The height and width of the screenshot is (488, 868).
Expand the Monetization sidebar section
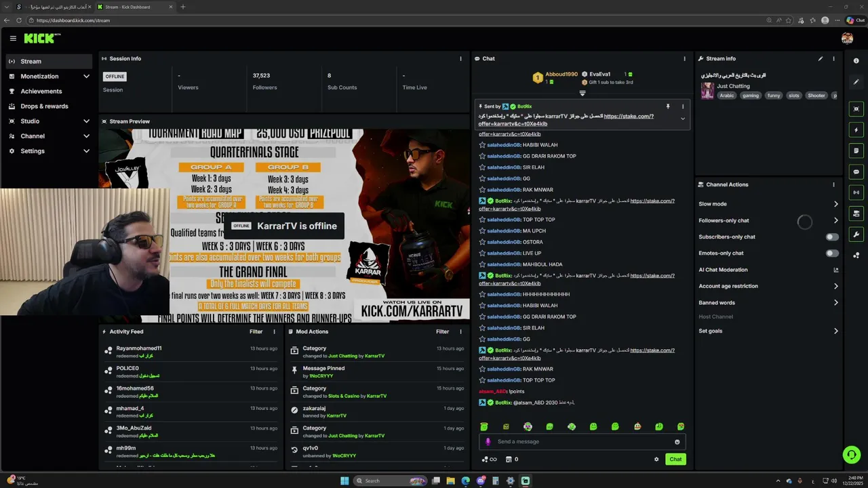tap(86, 77)
